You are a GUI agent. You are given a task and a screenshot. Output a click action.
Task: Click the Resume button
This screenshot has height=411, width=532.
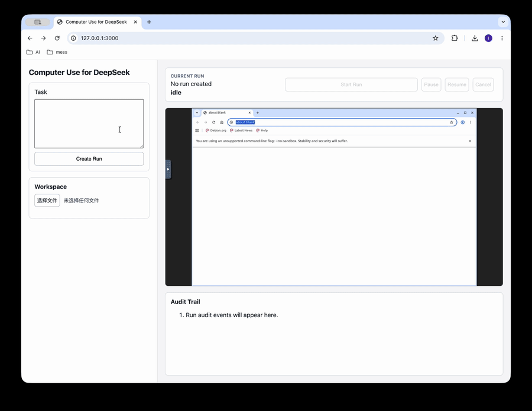(x=457, y=84)
